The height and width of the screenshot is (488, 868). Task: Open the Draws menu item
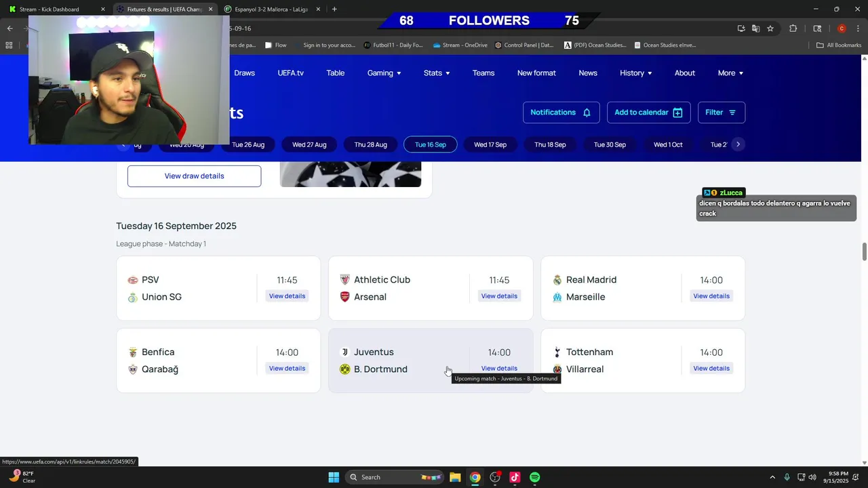click(244, 73)
